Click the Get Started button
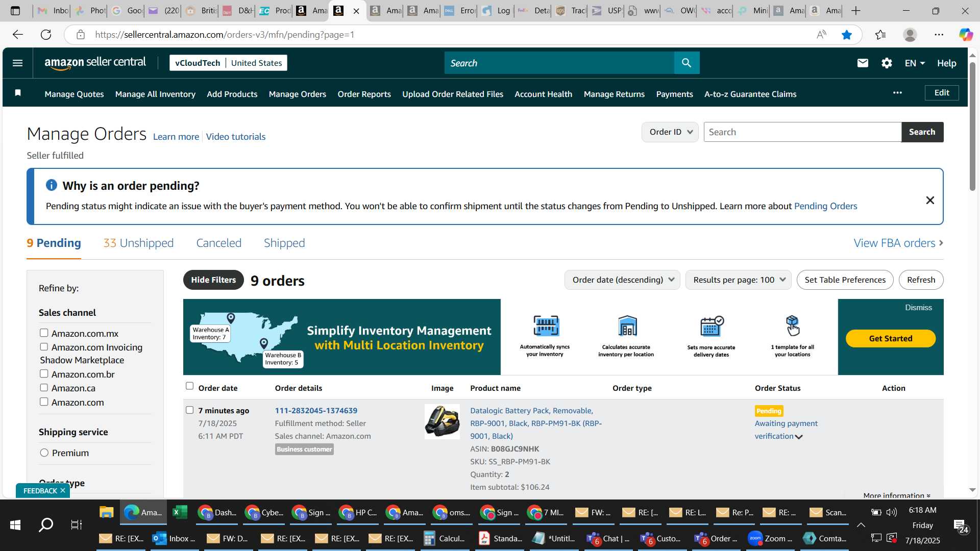 tap(891, 338)
